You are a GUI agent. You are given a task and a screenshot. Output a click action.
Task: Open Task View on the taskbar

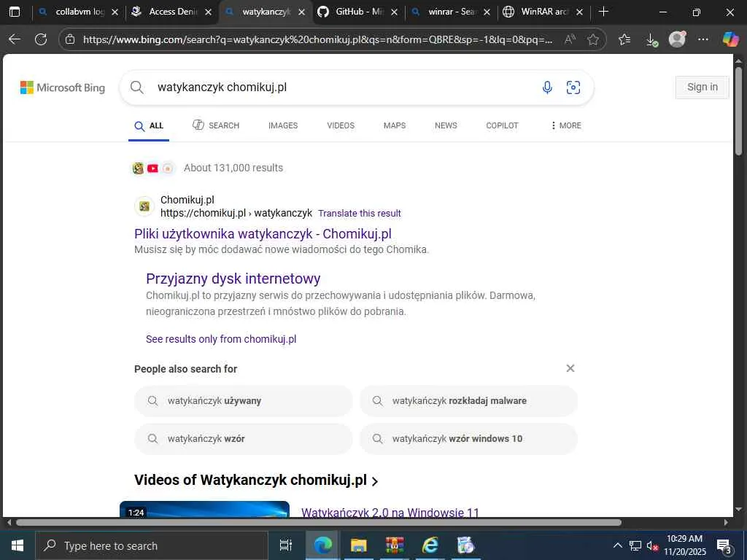click(x=285, y=545)
